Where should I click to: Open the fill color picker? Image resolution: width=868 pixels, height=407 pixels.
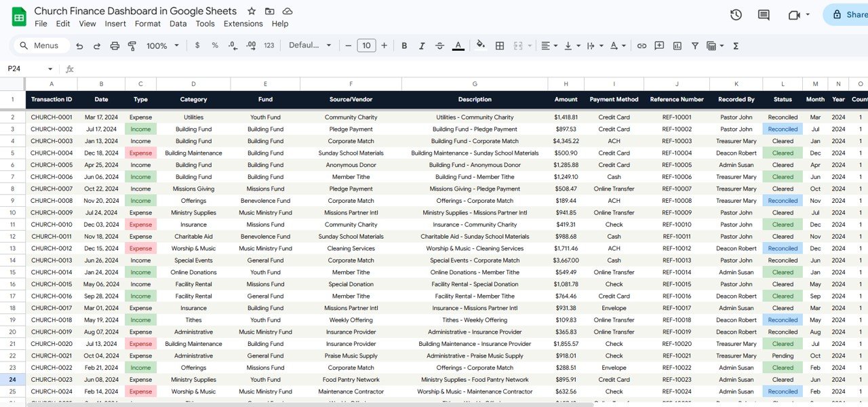(x=481, y=45)
